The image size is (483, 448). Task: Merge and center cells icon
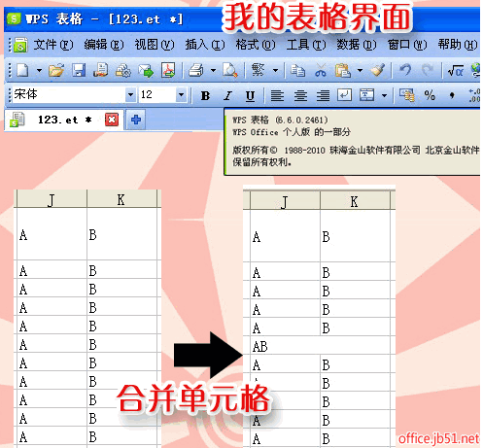point(366,95)
